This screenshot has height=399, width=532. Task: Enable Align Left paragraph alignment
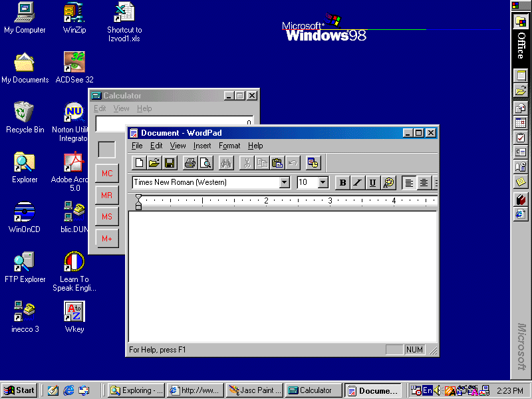pos(409,182)
